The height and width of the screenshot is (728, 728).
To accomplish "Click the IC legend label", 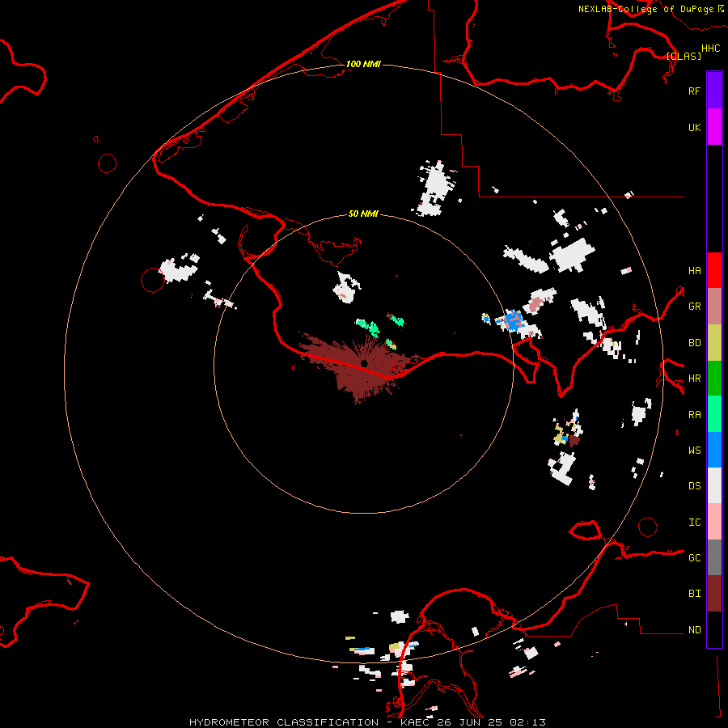I will (694, 523).
